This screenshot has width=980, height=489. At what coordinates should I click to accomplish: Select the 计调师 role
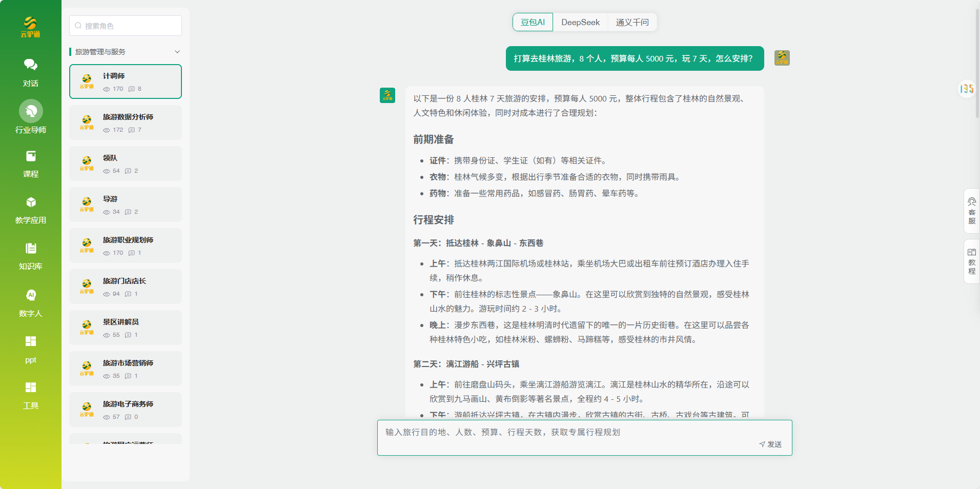point(125,81)
